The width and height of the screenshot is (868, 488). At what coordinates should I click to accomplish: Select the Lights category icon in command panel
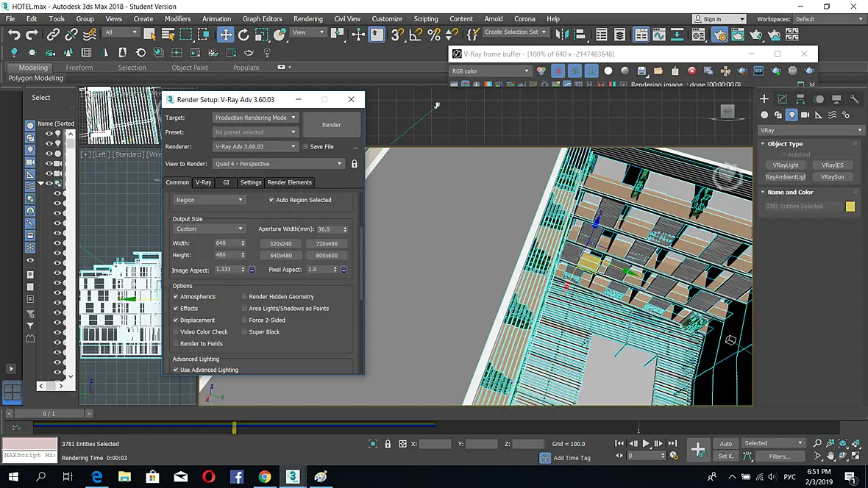click(791, 115)
